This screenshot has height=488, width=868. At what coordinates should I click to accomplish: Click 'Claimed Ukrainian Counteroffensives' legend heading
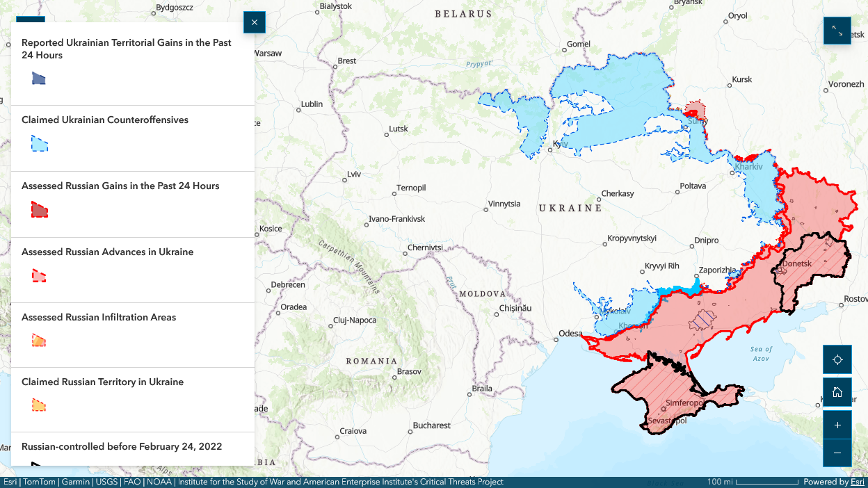coord(105,120)
